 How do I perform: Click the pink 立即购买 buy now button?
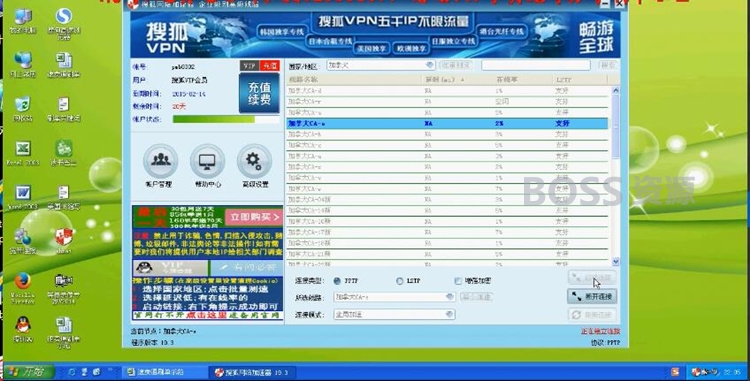254,218
